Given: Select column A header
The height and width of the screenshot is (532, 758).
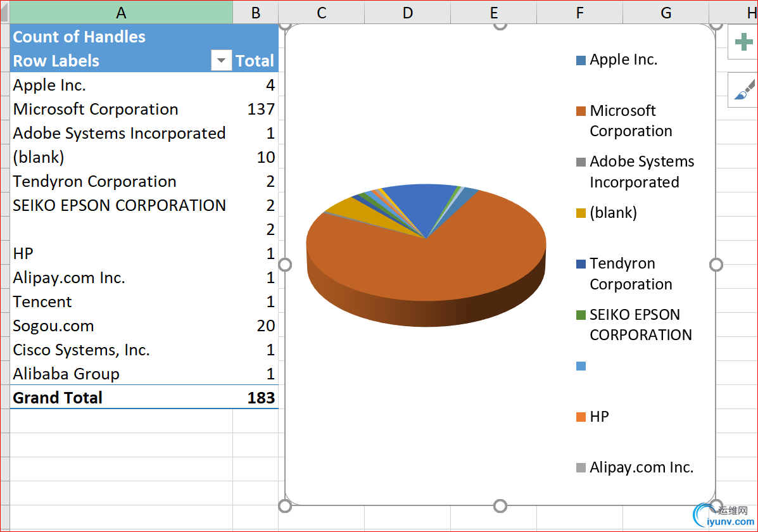Looking at the screenshot, I should 121,12.
